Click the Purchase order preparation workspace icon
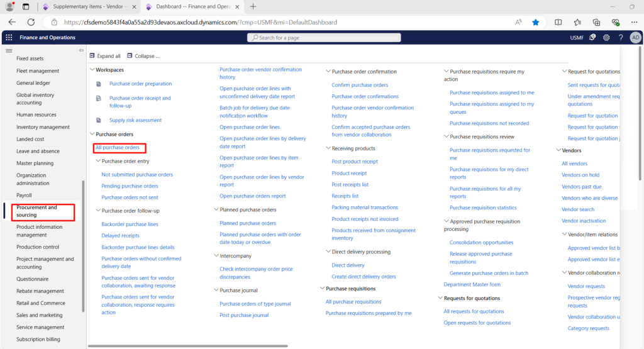Viewport: 644px width, 349px height. click(x=99, y=84)
